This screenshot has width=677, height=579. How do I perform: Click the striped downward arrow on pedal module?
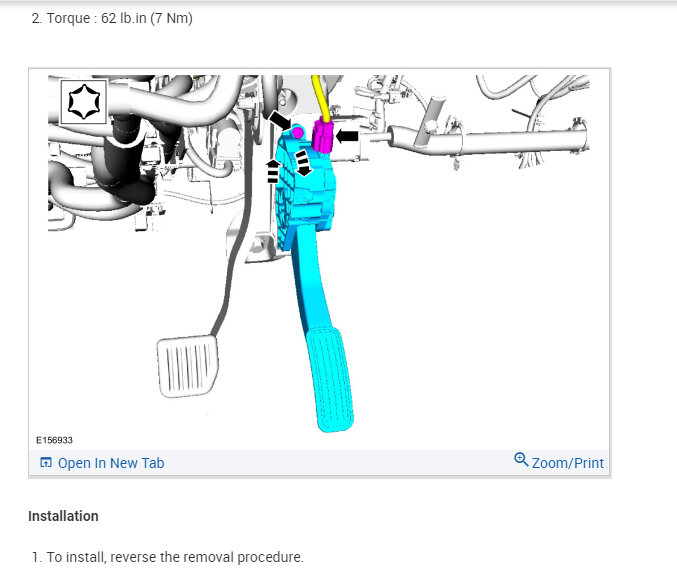pos(303,163)
